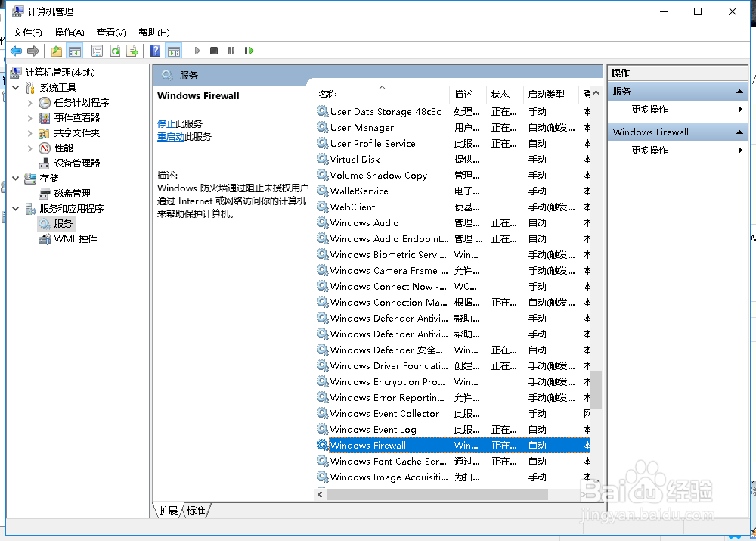This screenshot has width=756, height=541.
Task: Select the Windows Event Log service
Action: tap(453, 430)
